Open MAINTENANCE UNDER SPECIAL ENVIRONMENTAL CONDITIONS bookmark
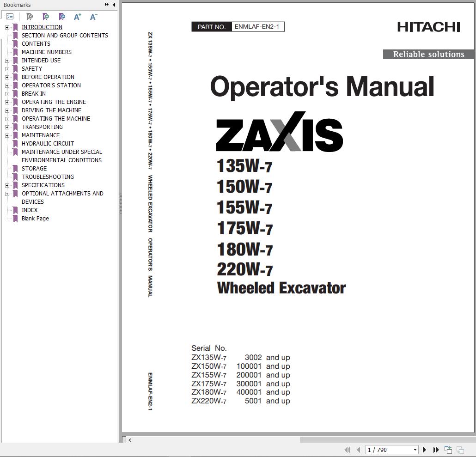This screenshot has width=476, height=457. pyautogui.click(x=62, y=156)
